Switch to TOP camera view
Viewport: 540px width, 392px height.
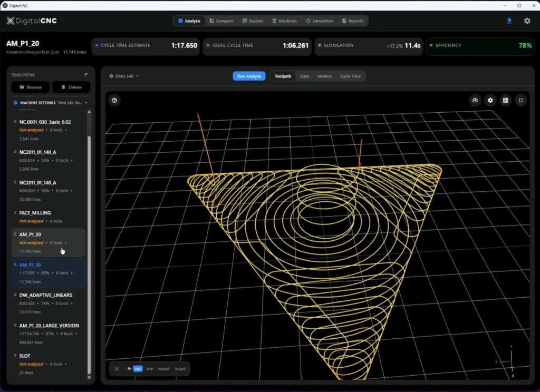[x=150, y=369]
